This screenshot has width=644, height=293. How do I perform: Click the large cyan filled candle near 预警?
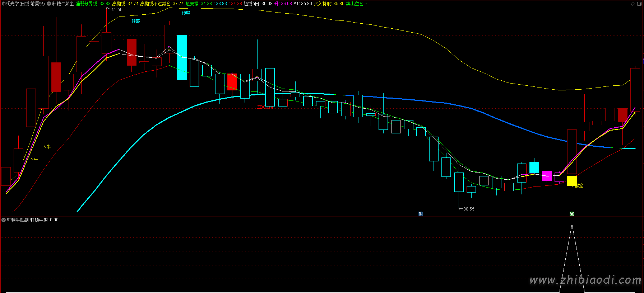[182, 57]
